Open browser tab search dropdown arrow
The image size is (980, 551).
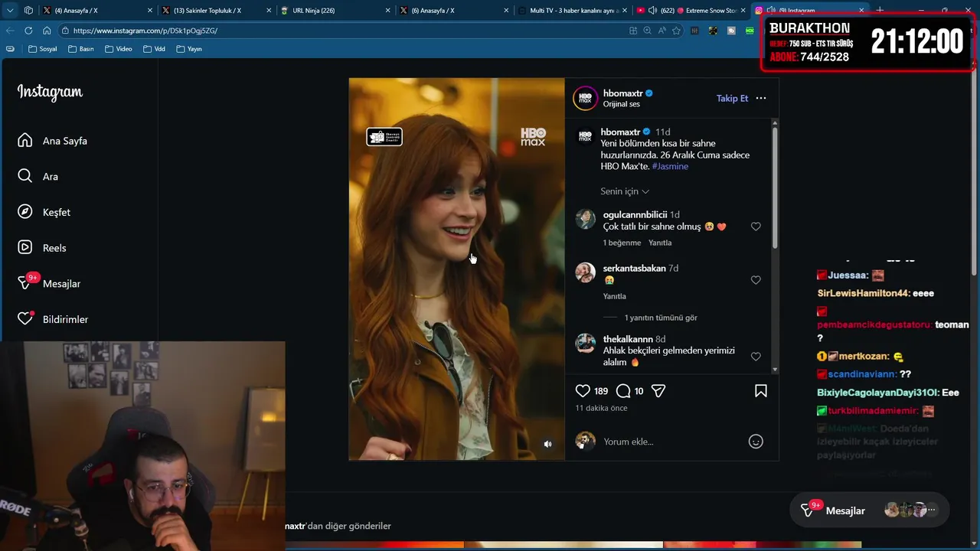[10, 11]
